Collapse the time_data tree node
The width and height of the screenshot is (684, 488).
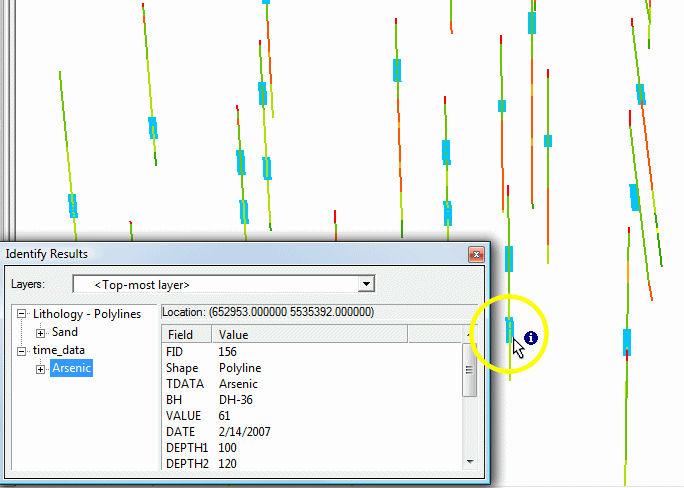pyautogui.click(x=21, y=351)
